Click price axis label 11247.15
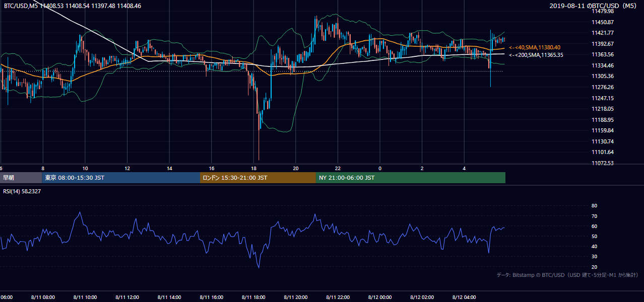 [x=603, y=98]
